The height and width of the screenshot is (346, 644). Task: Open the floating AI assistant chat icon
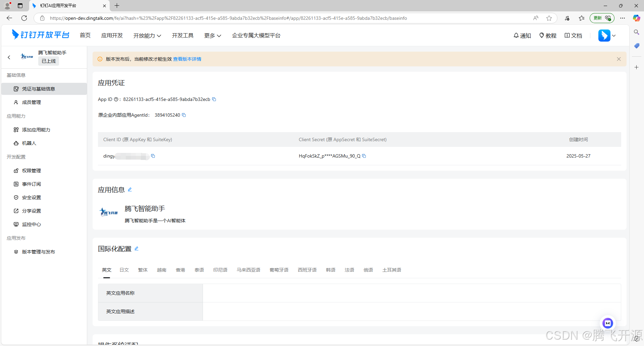point(608,323)
